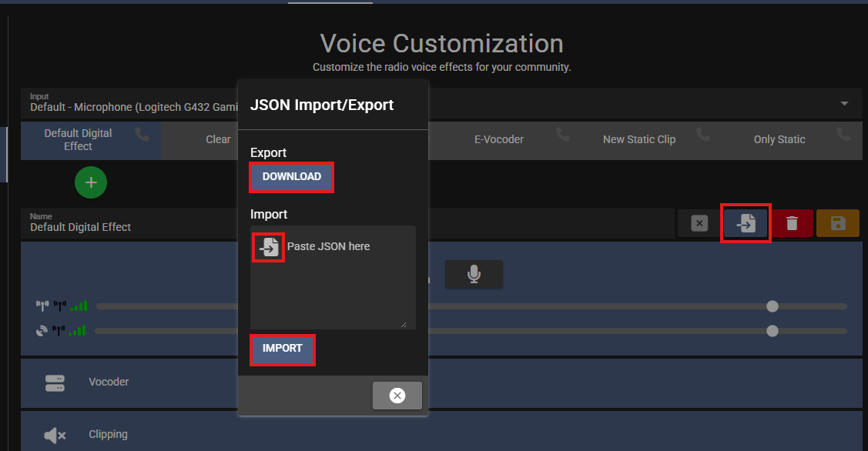The image size is (868, 451).
Task: Click the DOWNLOAD export button
Action: pyautogui.click(x=291, y=177)
